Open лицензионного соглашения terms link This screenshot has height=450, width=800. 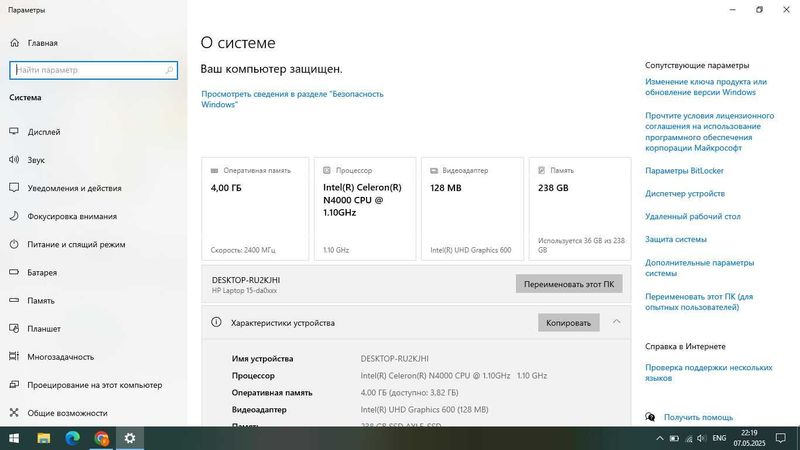tap(709, 132)
